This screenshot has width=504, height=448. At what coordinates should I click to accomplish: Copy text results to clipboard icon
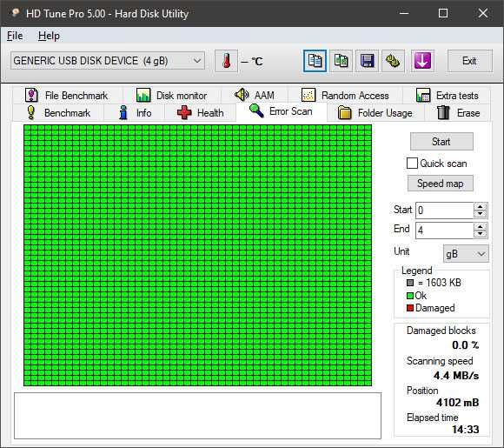point(315,61)
